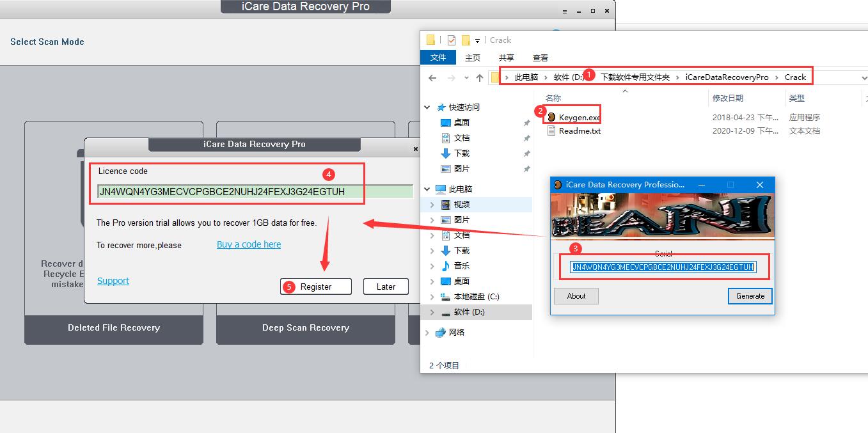The width and height of the screenshot is (868, 433).
Task: Open iCare main window menu icon
Action: coord(564,11)
